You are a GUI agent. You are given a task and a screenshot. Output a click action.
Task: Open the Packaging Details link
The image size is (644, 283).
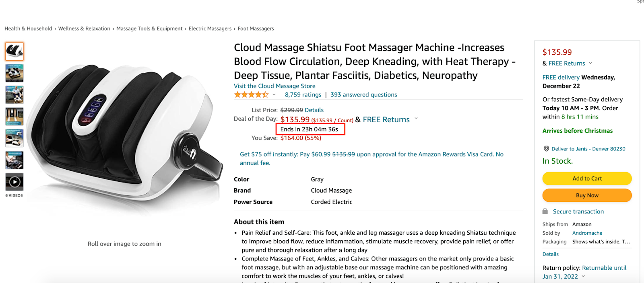[x=550, y=254]
